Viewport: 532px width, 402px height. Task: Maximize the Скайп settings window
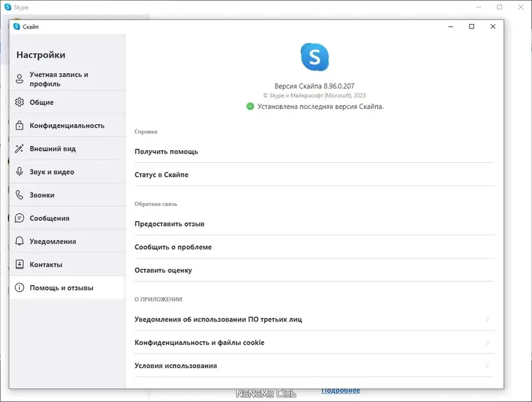pos(471,27)
